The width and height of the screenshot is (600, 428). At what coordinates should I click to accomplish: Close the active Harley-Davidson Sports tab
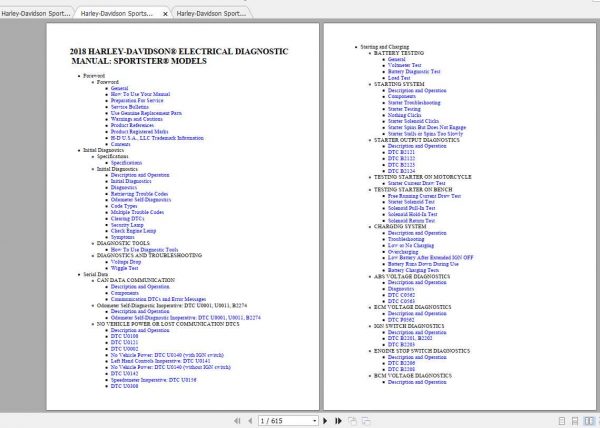(165, 14)
